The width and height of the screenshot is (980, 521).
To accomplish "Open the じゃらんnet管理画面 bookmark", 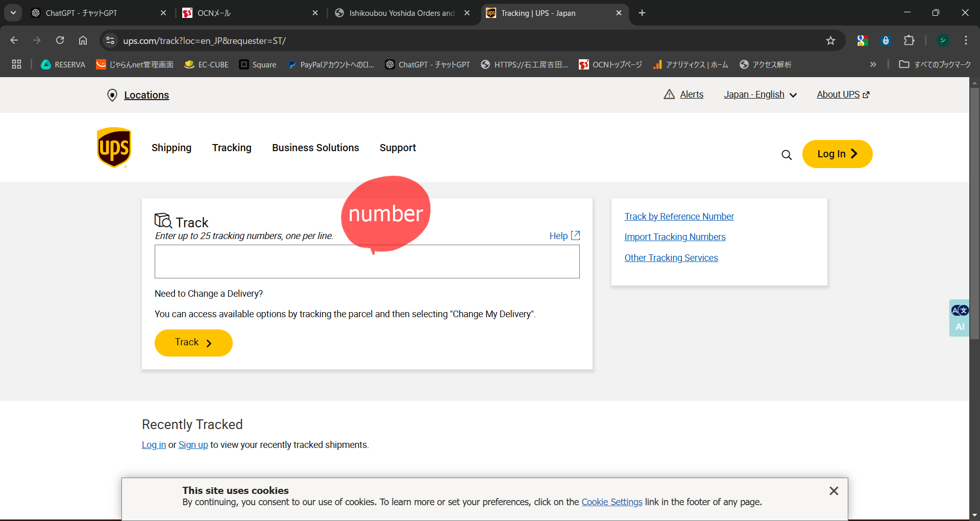I will click(x=135, y=64).
